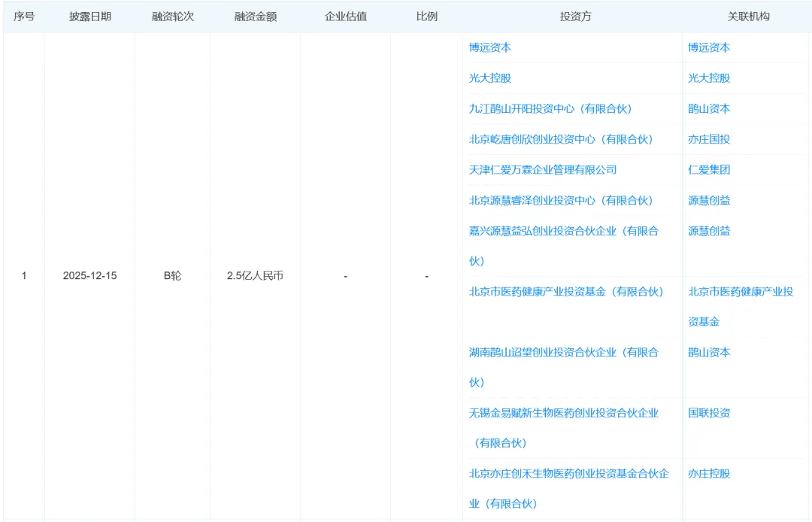Open 北京源慧睿泽创业投资中心 link
Viewport: 812px width, 522px height.
562,200
